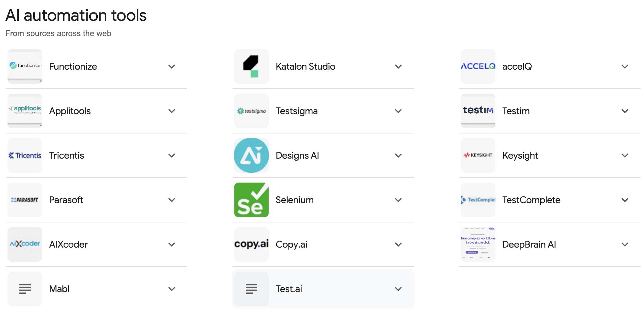Expand the DeepBrain AI entry chevron
The height and width of the screenshot is (312, 644).
pyautogui.click(x=625, y=244)
